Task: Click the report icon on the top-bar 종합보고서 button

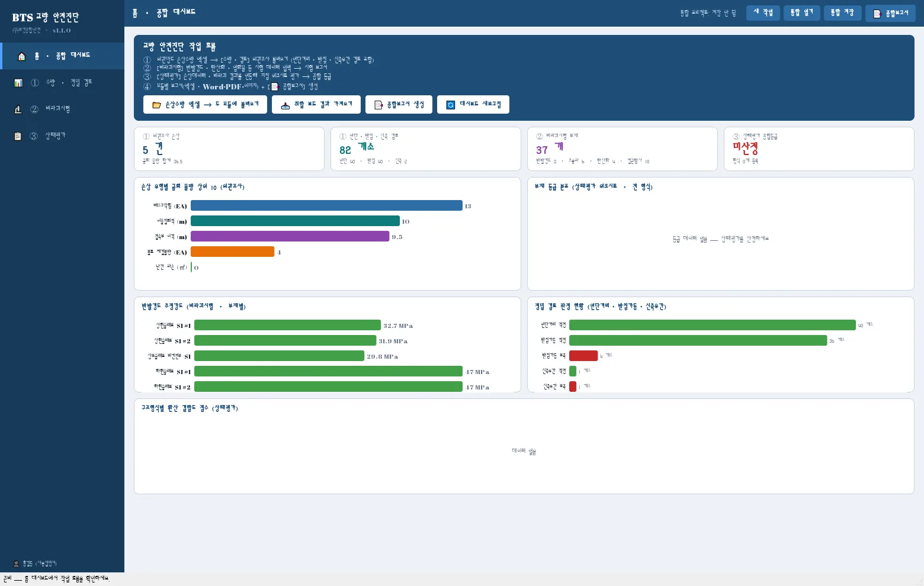Action: click(x=877, y=14)
